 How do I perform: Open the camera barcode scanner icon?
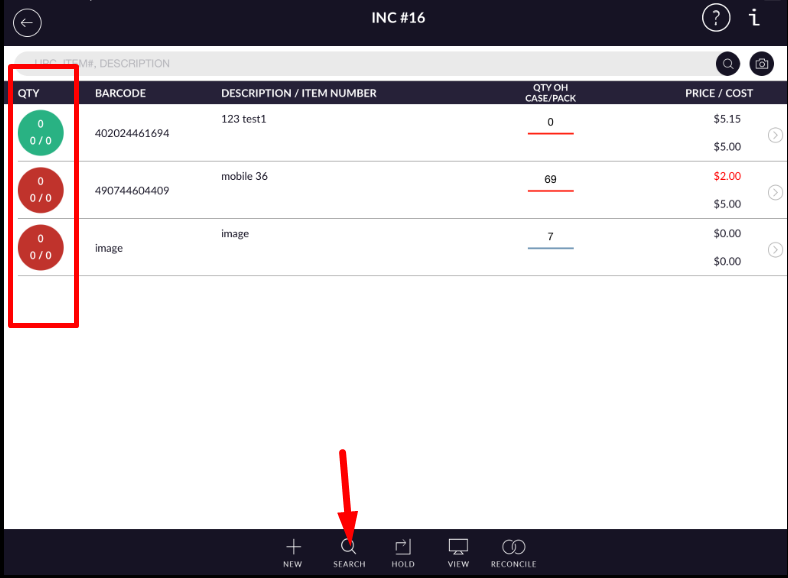(x=762, y=64)
